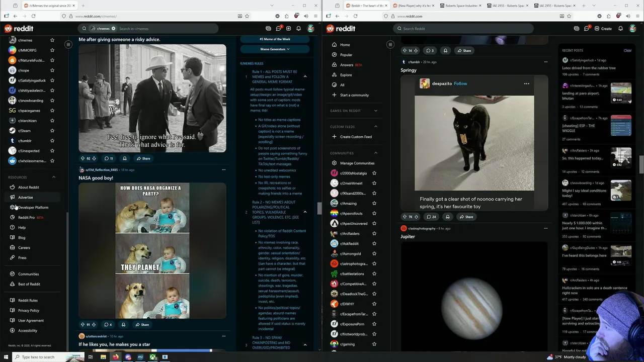This screenshot has width=644, height=362.
Task: Open chat in the left r/memes window
Action: pyautogui.click(x=278, y=29)
